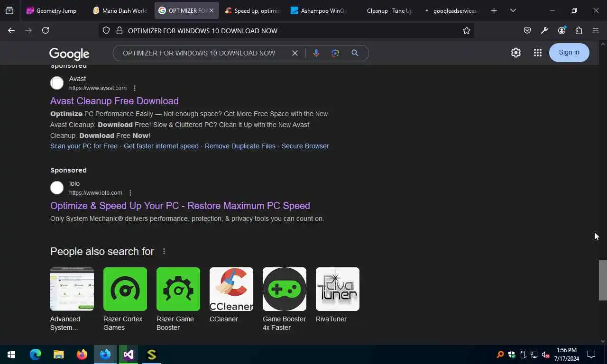Click the https://www.avast.com URL text

(x=98, y=88)
